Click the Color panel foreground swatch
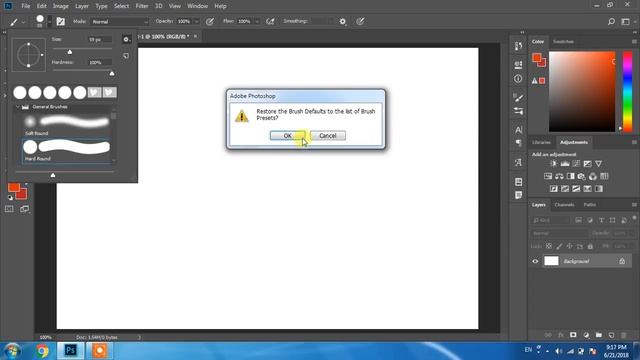Image resolution: width=640 pixels, height=360 pixels. pyautogui.click(x=536, y=58)
